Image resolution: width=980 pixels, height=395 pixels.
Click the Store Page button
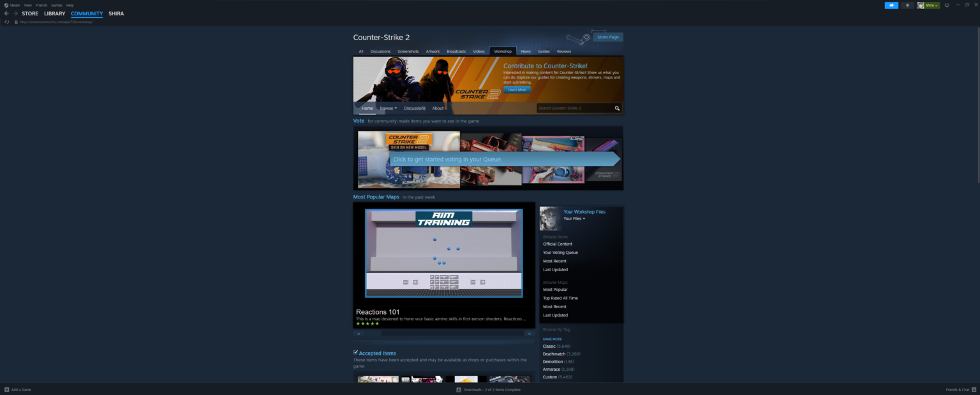(607, 37)
